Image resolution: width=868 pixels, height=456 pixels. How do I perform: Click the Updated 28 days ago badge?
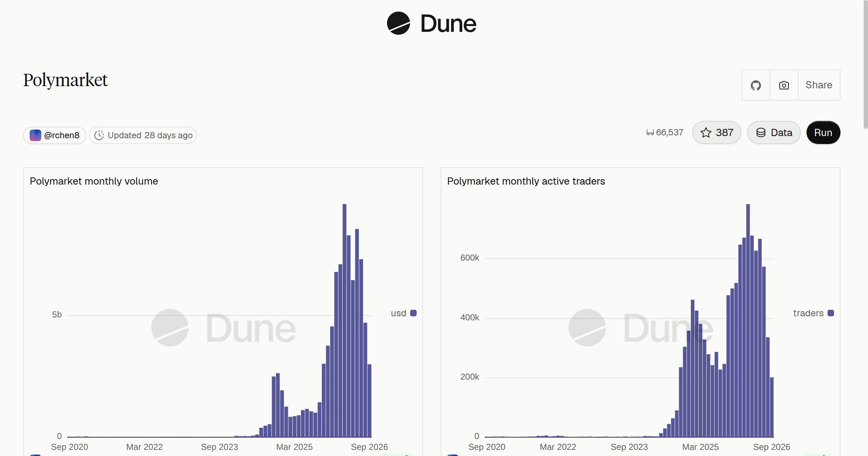point(143,135)
